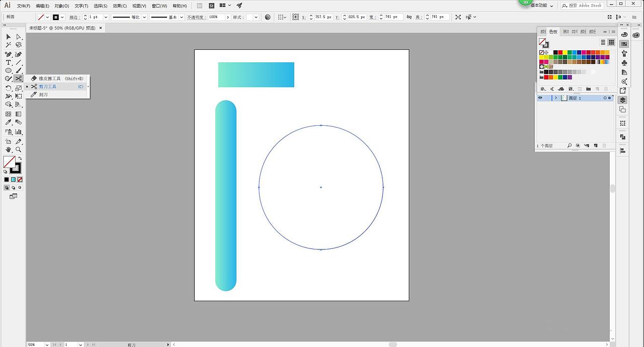Select the yellow swatch in top row
The height and width of the screenshot is (347, 644).
(565, 52)
